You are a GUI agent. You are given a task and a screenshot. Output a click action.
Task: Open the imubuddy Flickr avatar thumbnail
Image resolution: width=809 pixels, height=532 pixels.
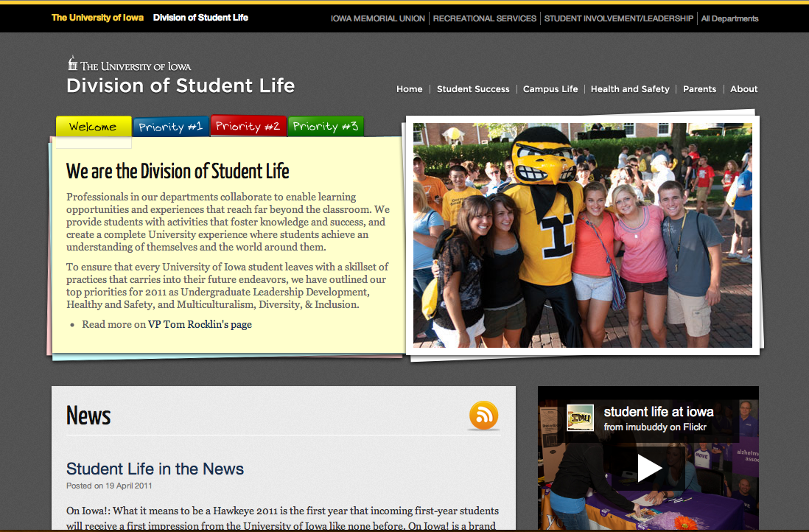[x=580, y=418]
